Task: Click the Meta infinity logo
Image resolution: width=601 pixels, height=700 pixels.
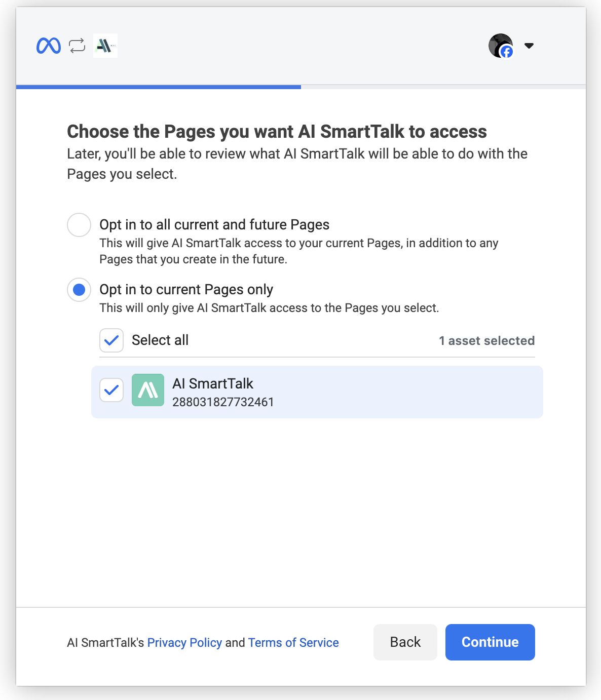Action: pos(49,46)
